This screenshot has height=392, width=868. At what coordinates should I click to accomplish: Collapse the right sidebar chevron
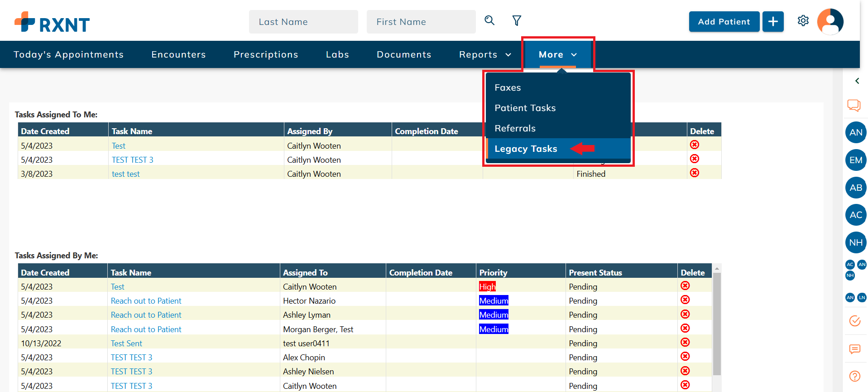(857, 81)
